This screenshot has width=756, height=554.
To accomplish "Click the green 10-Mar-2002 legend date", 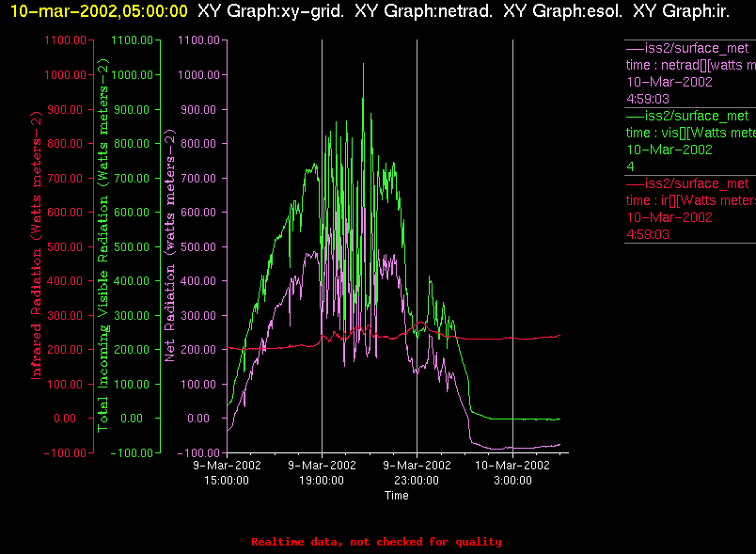I will point(669,150).
